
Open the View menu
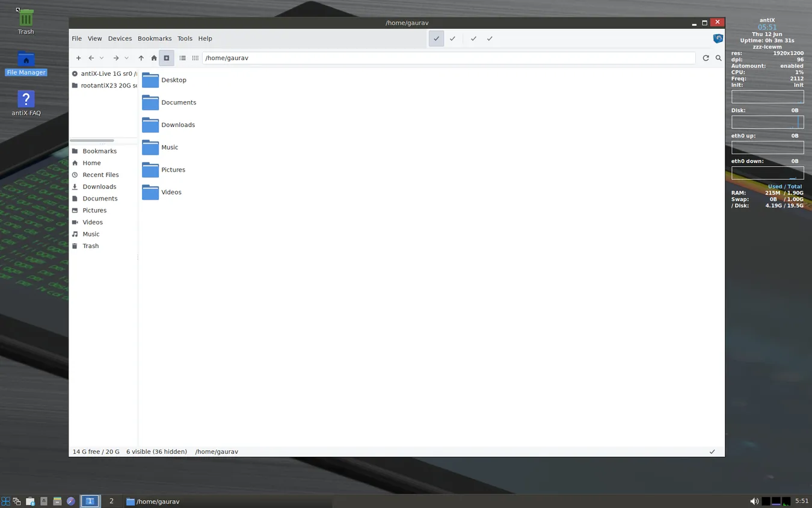point(95,39)
